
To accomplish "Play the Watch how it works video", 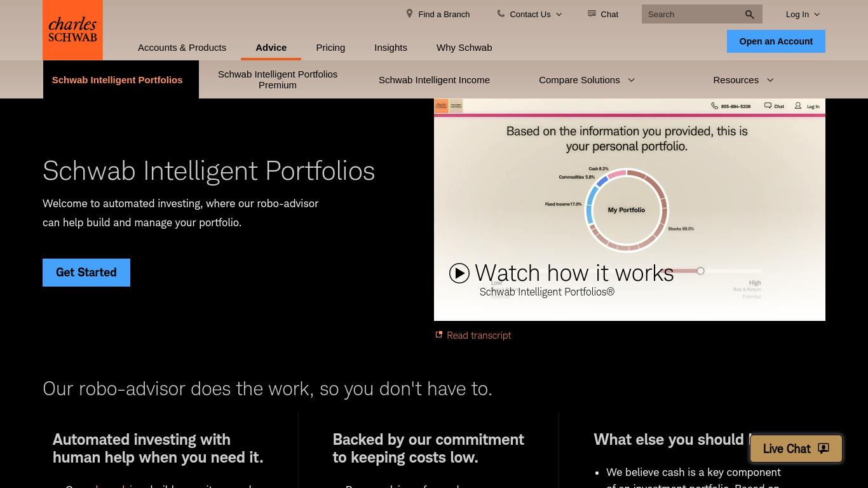I will click(x=459, y=273).
